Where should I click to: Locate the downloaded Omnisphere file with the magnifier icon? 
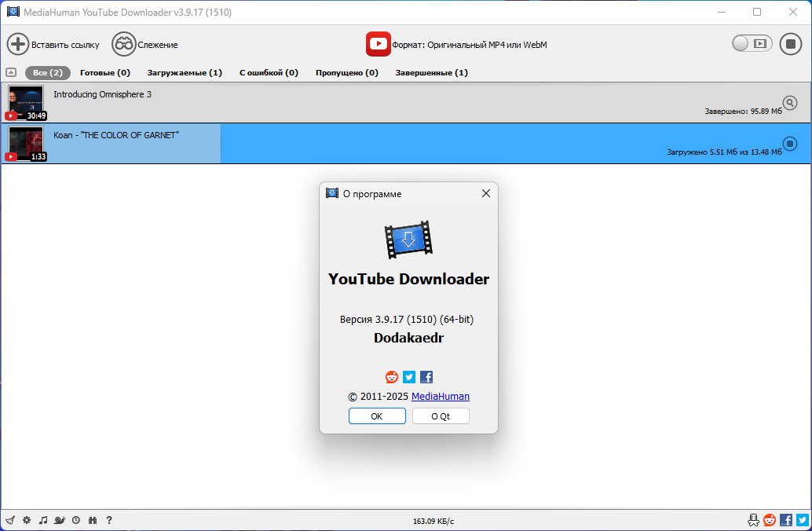790,103
